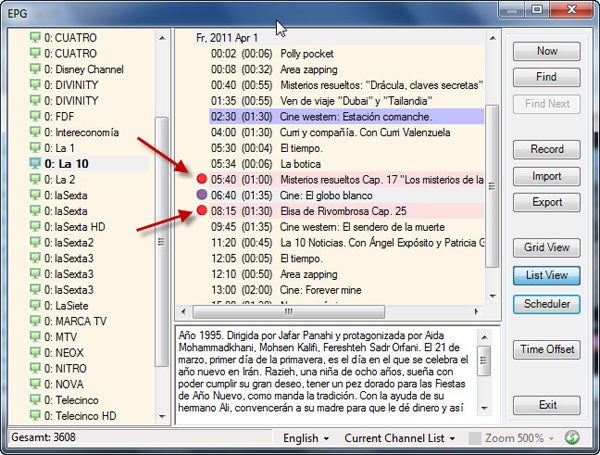Click the green refresh icon in status bar

572,437
